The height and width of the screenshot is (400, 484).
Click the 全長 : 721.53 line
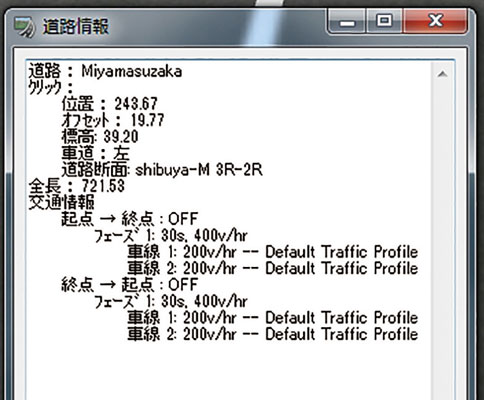pyautogui.click(x=76, y=186)
